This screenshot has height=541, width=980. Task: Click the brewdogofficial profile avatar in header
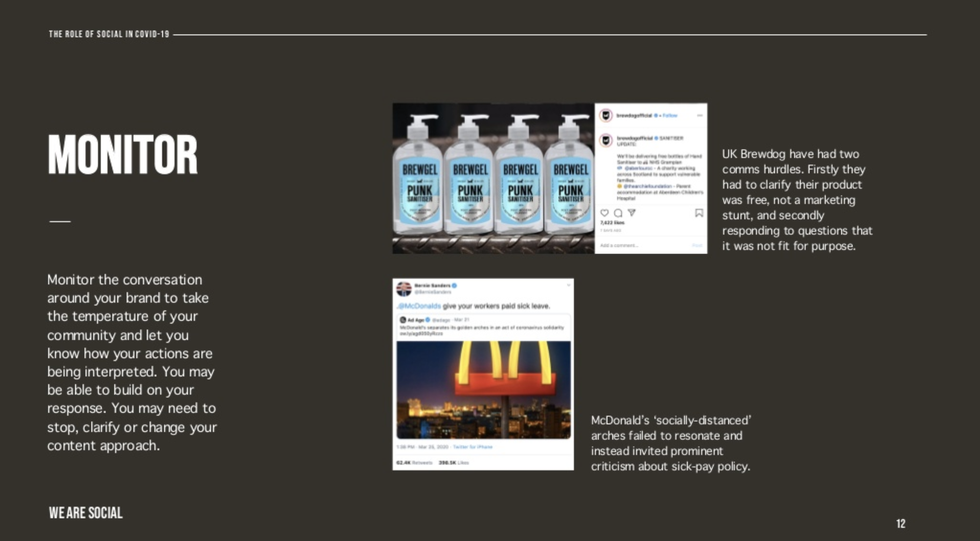click(606, 115)
